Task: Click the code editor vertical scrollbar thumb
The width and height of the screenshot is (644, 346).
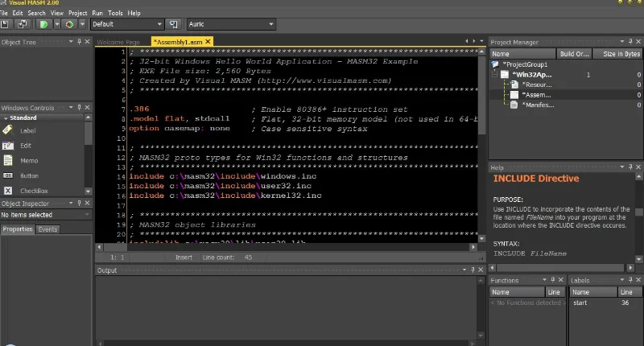Action: 481,96
